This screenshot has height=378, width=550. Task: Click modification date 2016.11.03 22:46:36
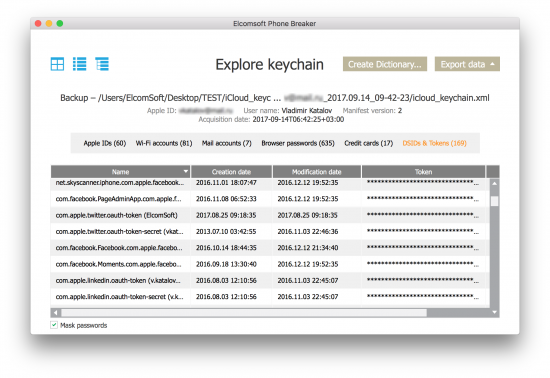click(x=308, y=231)
